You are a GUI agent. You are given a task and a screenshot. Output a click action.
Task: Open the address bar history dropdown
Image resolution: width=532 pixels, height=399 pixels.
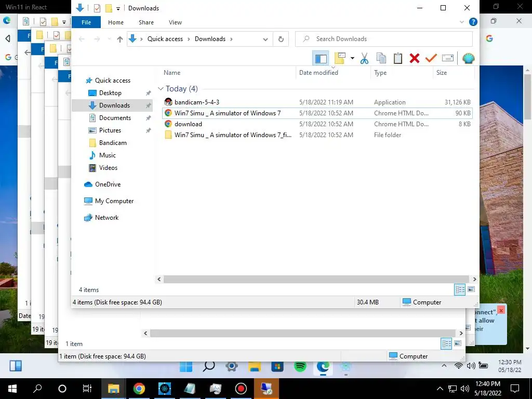coord(265,39)
